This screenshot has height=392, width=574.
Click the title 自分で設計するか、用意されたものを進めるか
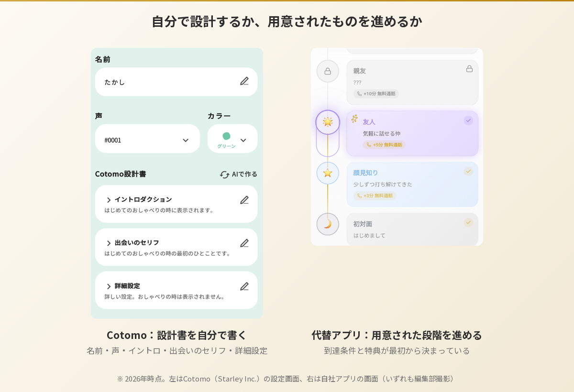tap(287, 21)
